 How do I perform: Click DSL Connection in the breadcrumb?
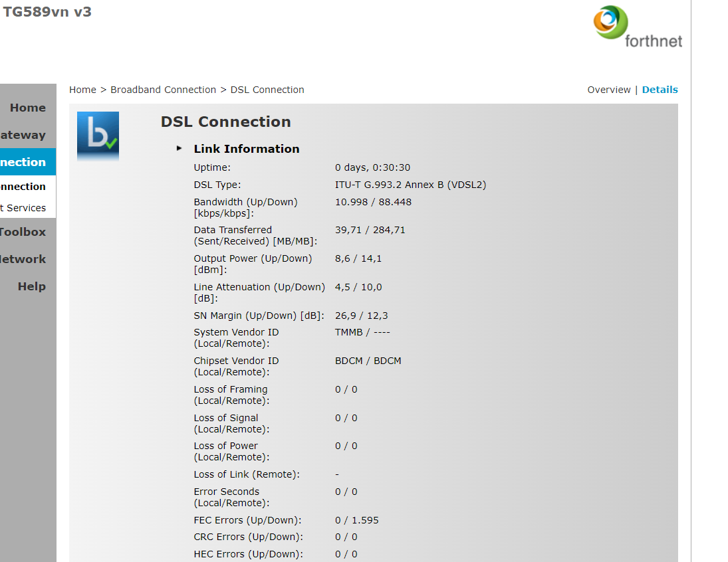[267, 90]
